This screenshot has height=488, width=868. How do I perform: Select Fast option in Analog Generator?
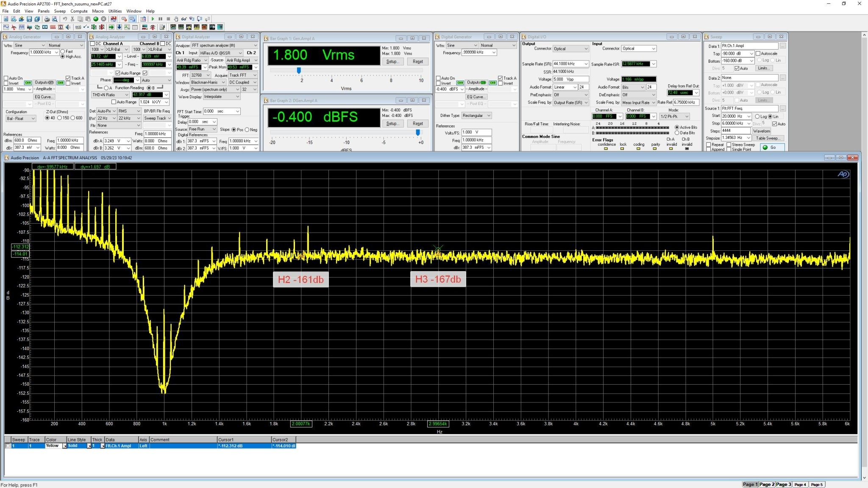63,51
